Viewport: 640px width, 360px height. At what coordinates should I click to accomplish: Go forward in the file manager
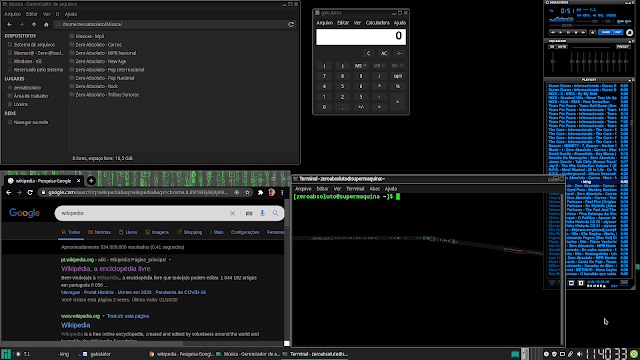click(x=21, y=24)
